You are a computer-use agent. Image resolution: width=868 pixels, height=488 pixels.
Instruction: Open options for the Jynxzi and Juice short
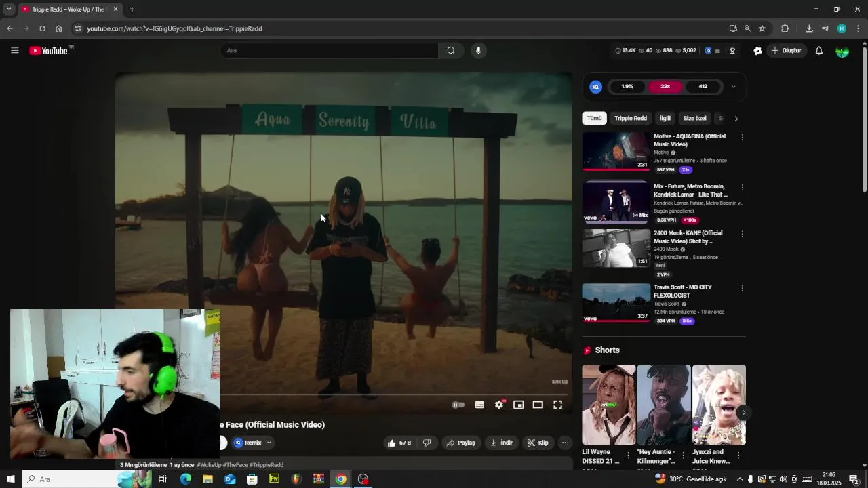(738, 455)
